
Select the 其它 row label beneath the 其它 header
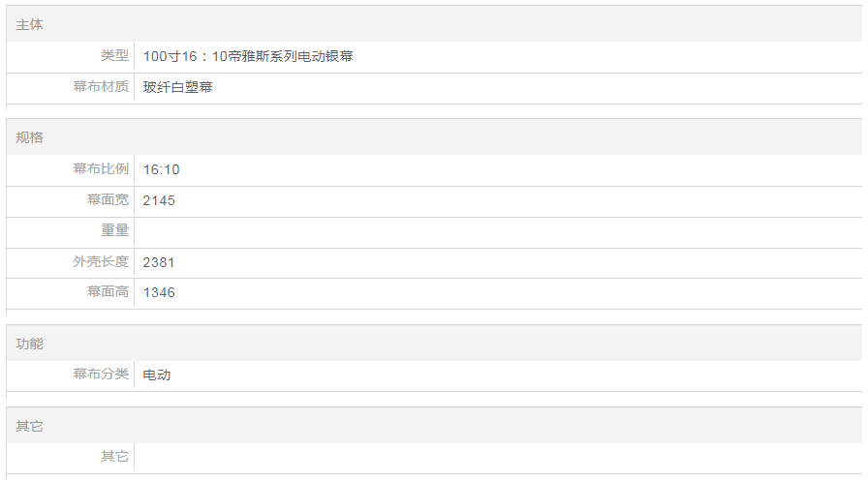(x=114, y=456)
